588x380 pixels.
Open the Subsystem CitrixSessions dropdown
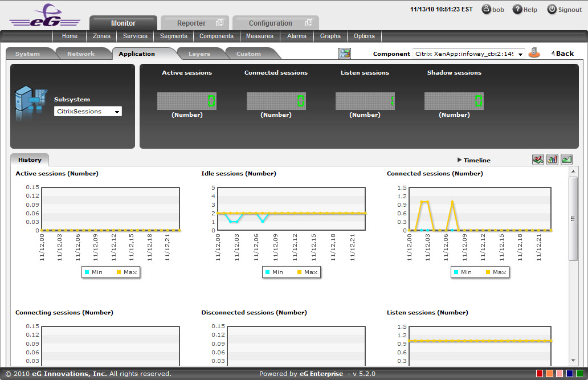(88, 112)
